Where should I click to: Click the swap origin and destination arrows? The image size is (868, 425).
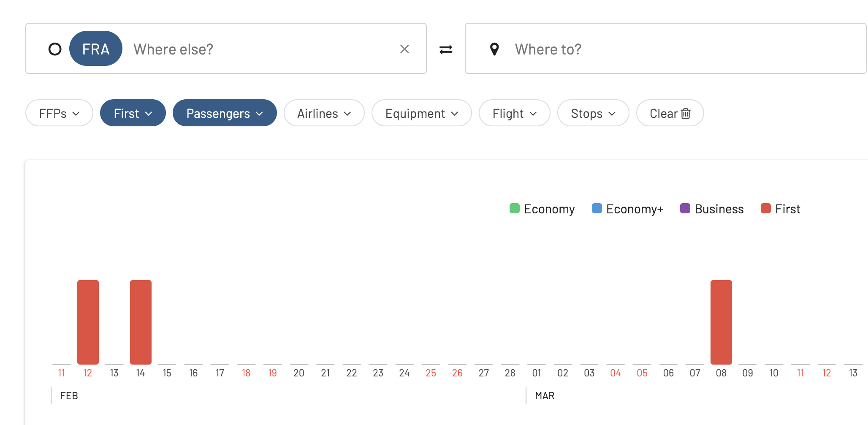tap(446, 49)
